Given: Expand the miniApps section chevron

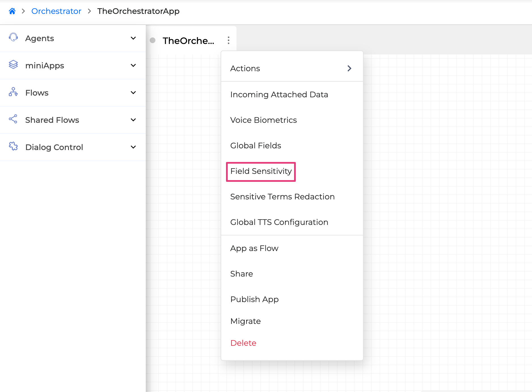Looking at the screenshot, I should click(133, 66).
